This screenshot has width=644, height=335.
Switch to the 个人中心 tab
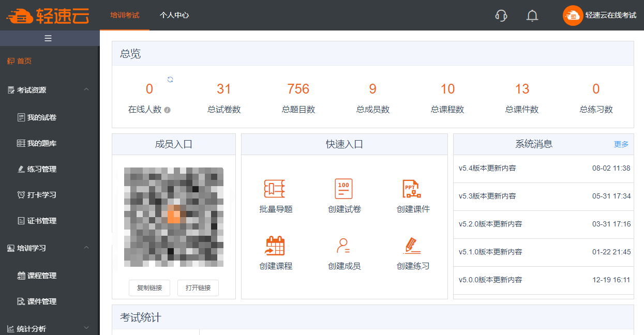[174, 16]
